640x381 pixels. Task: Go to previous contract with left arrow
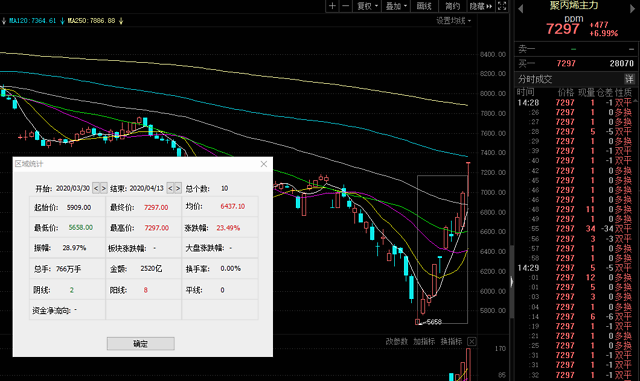[520, 9]
